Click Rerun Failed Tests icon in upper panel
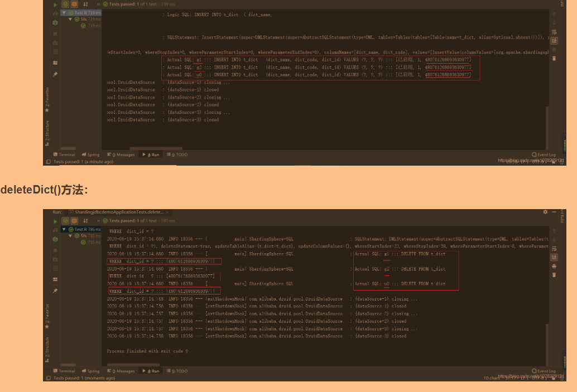Image resolution: width=577 pixels, height=392 pixels. (x=55, y=14)
